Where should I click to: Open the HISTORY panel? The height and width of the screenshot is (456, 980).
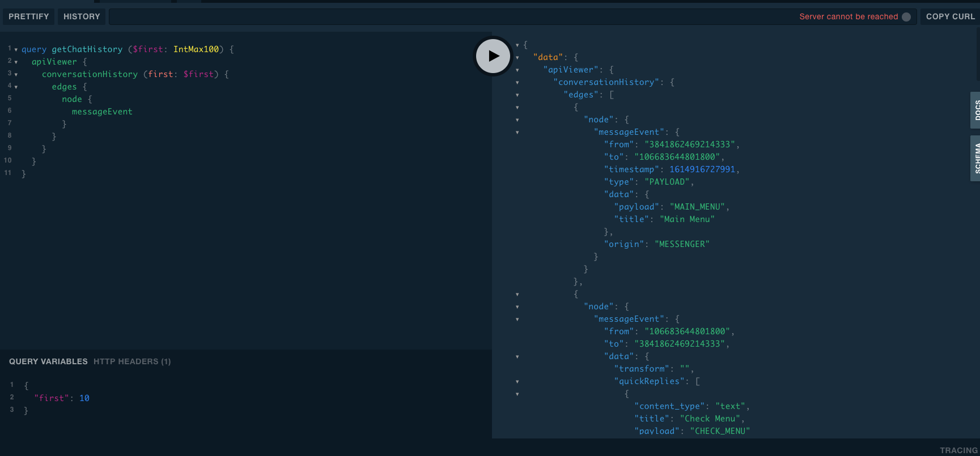pyautogui.click(x=82, y=16)
